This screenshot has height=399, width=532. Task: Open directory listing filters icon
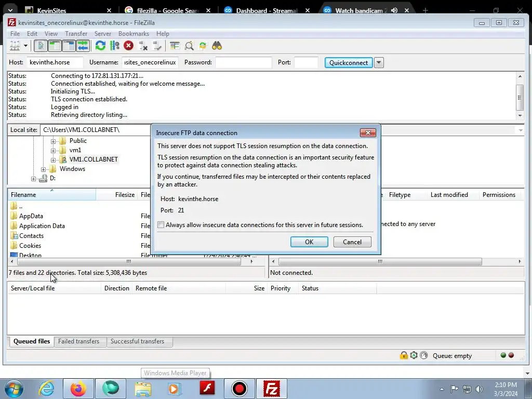tap(175, 46)
